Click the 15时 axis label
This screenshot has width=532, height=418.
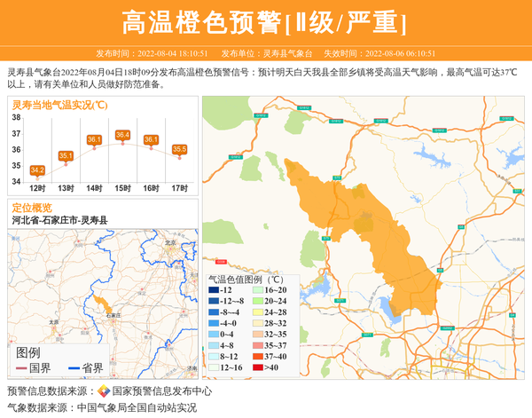pyautogui.click(x=122, y=188)
